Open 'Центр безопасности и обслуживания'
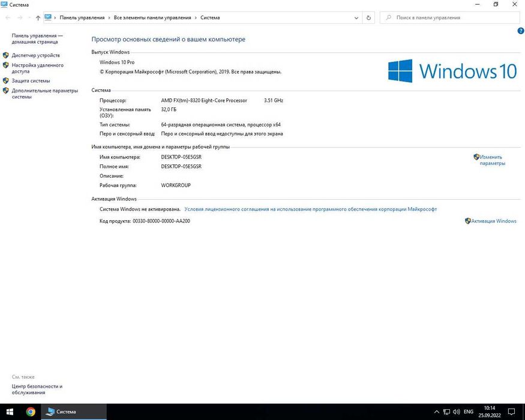The image size is (525, 420). coord(37,389)
